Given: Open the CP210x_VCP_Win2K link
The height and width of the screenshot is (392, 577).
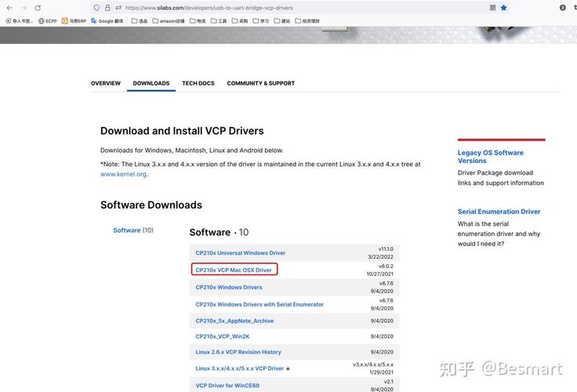Looking at the screenshot, I should click(223, 336).
